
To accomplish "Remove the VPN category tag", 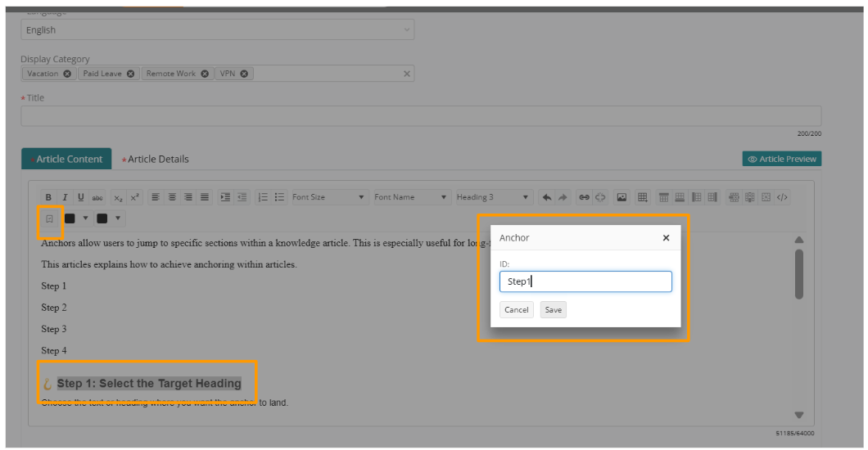I will pos(244,74).
